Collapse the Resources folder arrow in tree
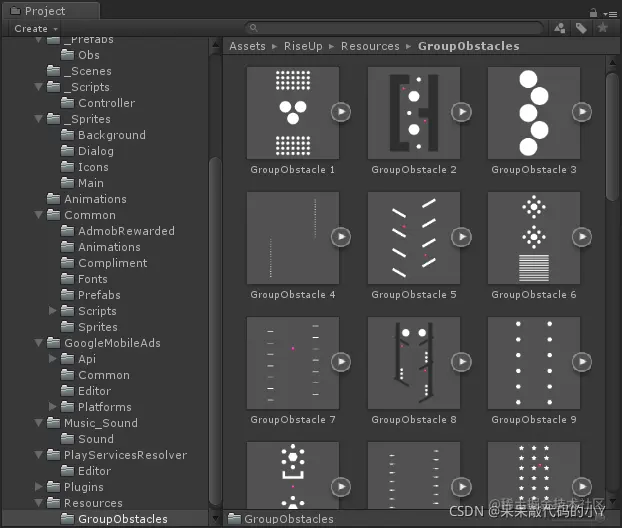The height and width of the screenshot is (528, 622). [x=38, y=503]
